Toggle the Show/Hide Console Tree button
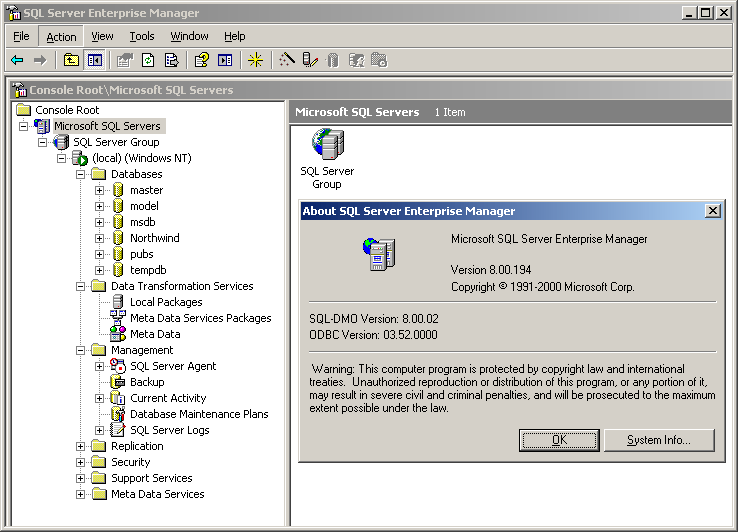Viewport: 738px width, 532px height. pos(95,60)
